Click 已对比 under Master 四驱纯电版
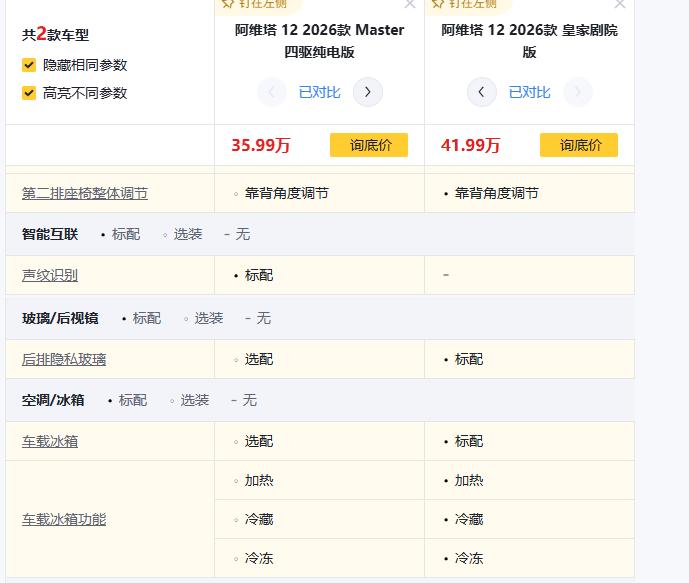Image resolution: width=689 pixels, height=583 pixels. [x=319, y=92]
